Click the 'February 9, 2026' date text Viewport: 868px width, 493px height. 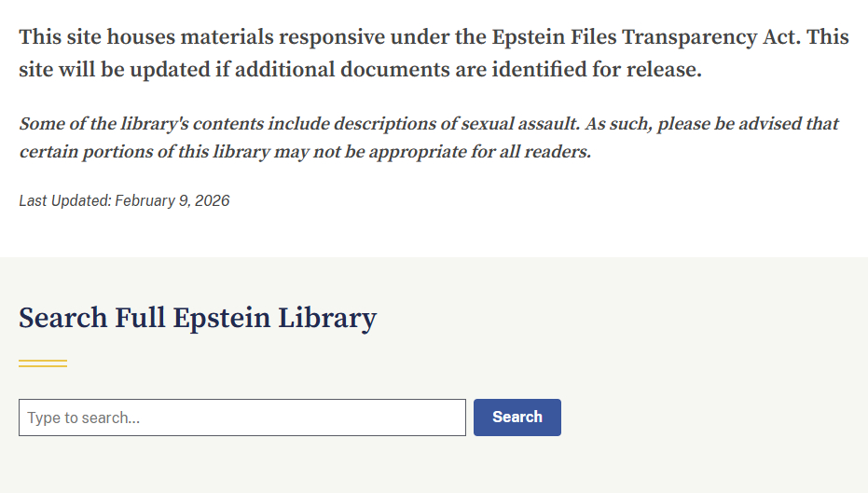click(172, 200)
